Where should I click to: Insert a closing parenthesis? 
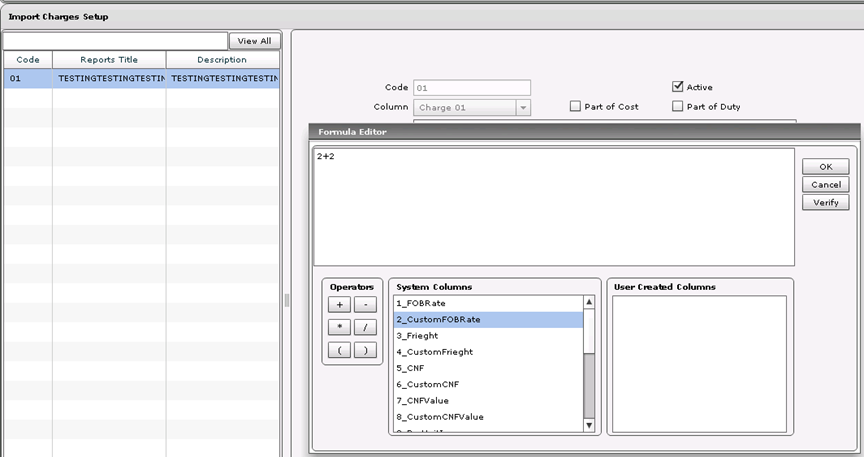coord(365,350)
